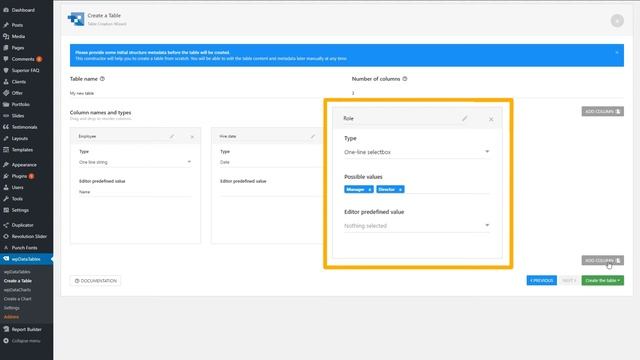The width and height of the screenshot is (640, 360).
Task: Click the wpDataTables logo in the header
Action: pyautogui.click(x=76, y=19)
